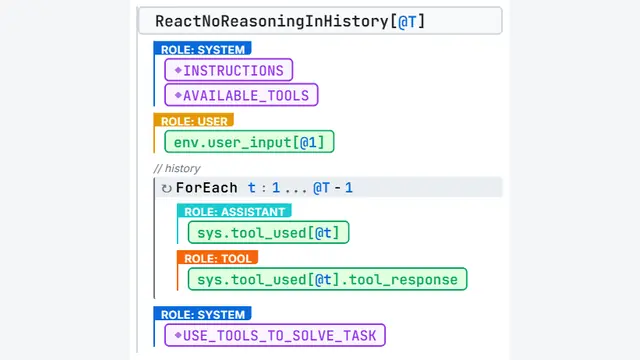The width and height of the screenshot is (640, 360).
Task: Click the diamond icon beside AVAILABLE_TOOLS
Action: [178, 95]
